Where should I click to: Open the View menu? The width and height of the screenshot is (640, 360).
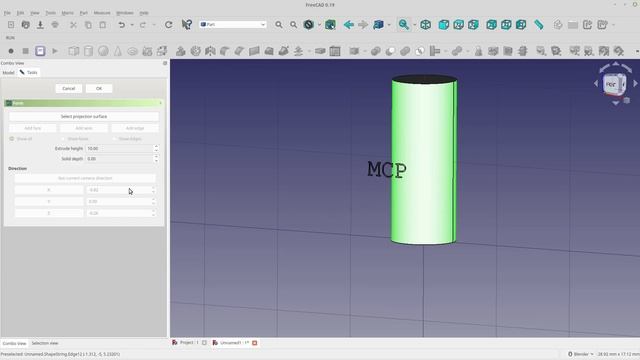point(35,13)
